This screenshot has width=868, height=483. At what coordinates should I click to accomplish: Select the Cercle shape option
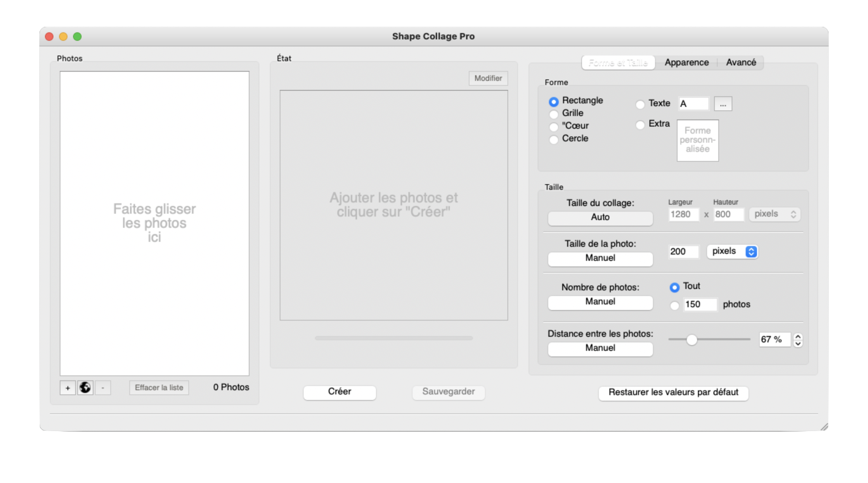pyautogui.click(x=553, y=139)
